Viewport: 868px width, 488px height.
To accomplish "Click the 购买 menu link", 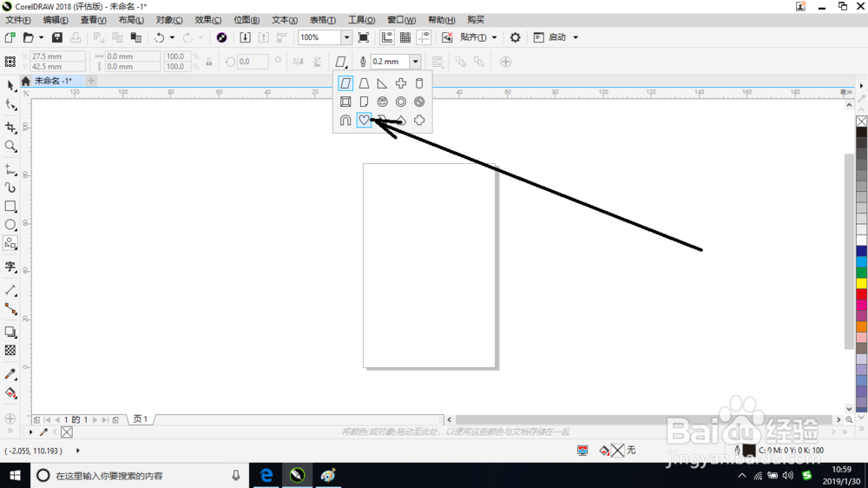I will pos(476,20).
